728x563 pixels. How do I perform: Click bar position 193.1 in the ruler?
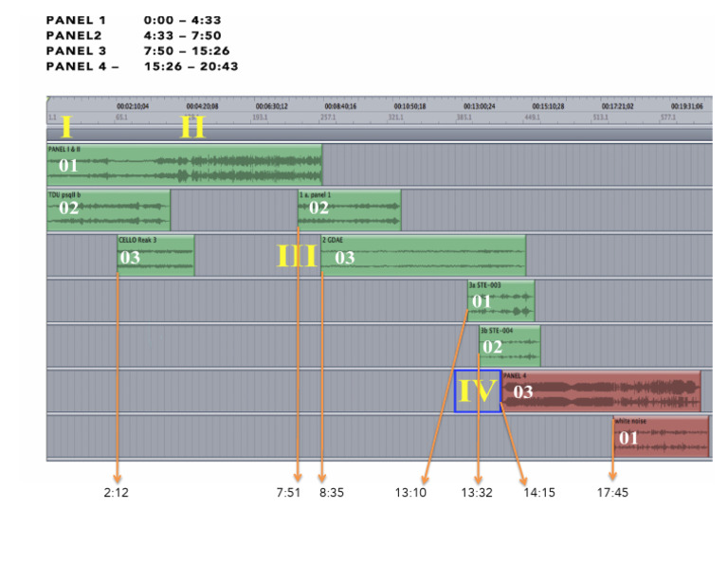(x=260, y=118)
